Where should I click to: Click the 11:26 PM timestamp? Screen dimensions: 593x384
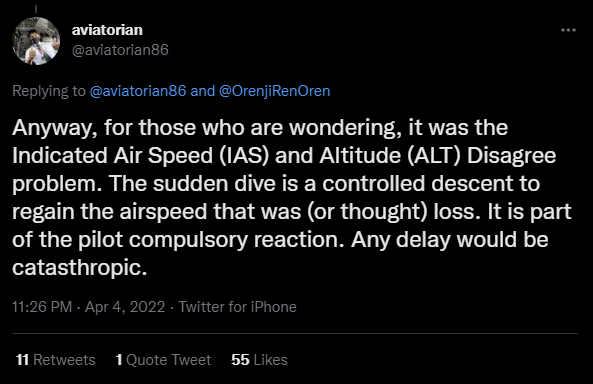pos(42,306)
